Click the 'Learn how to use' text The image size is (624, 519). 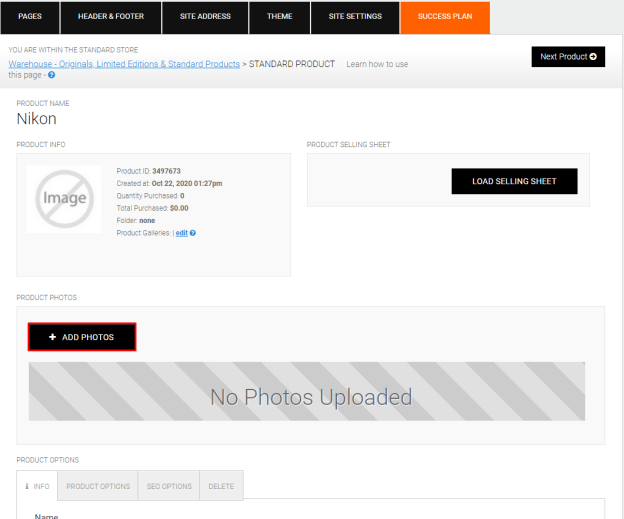pos(377,64)
